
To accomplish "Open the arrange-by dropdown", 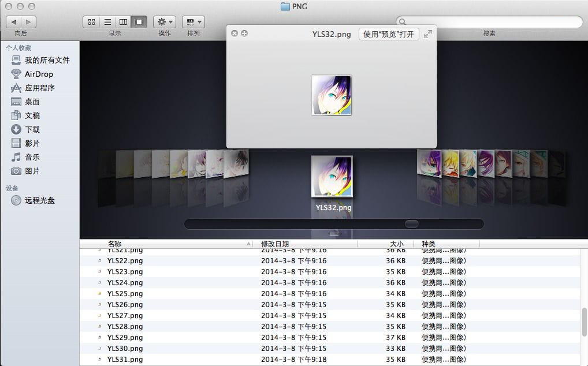I will pos(193,22).
